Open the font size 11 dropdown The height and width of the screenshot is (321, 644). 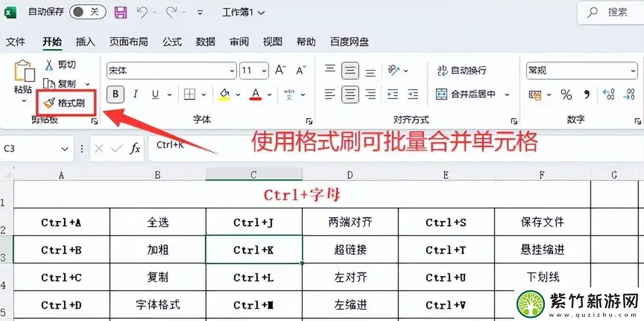coord(264,71)
